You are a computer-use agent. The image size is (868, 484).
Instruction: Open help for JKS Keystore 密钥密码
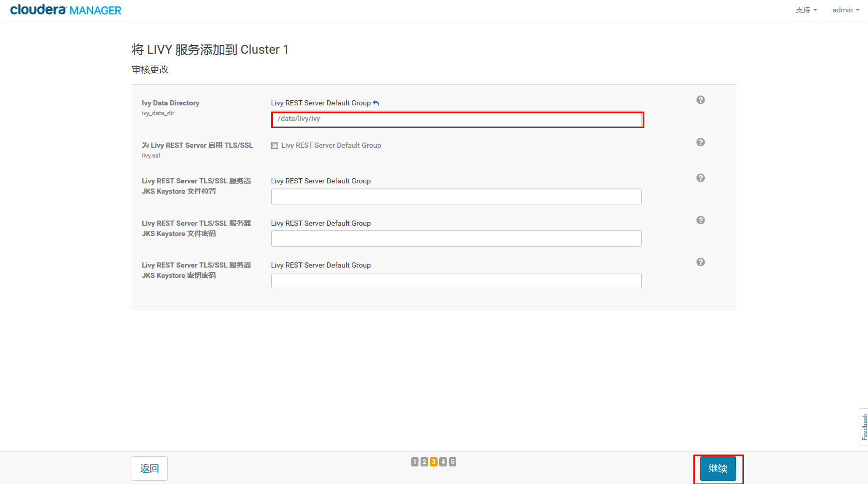701,262
